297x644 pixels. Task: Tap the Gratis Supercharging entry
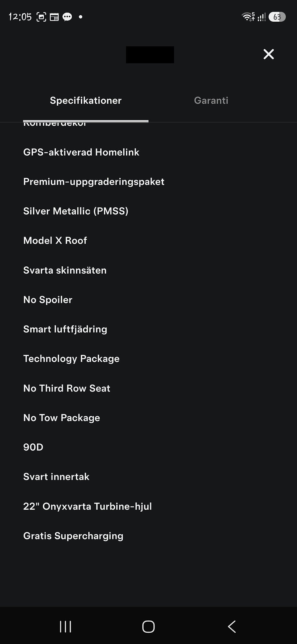tap(73, 536)
